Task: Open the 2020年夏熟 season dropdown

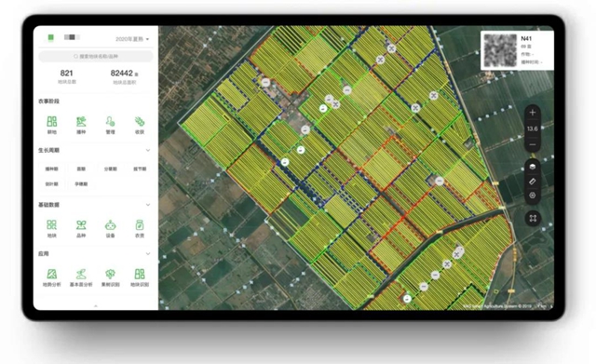Action: pos(132,39)
